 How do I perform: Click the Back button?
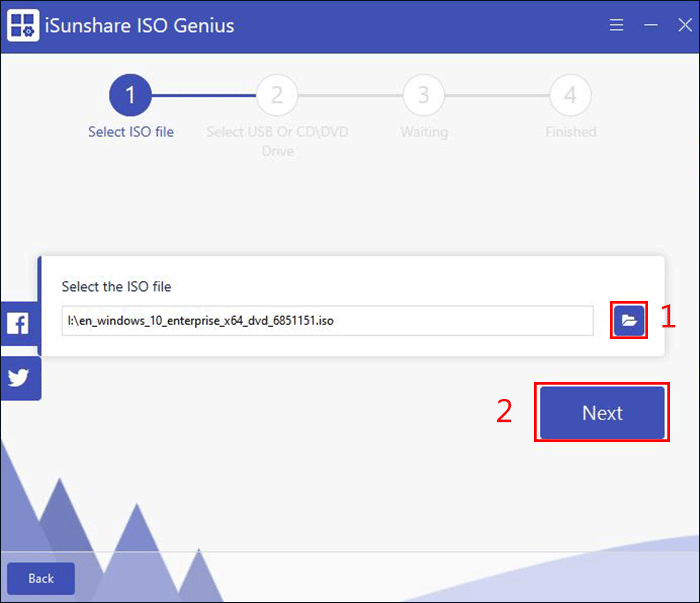click(41, 578)
